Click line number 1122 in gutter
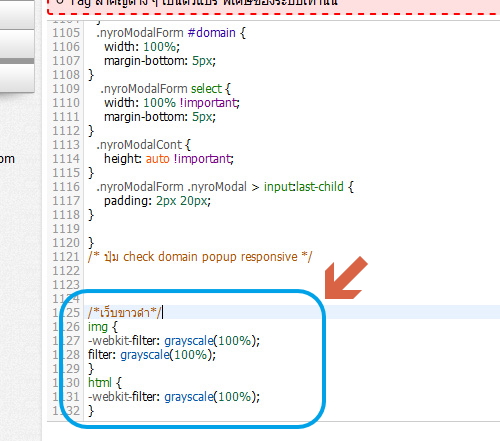Screen dimensions: 500x441 [66, 271]
